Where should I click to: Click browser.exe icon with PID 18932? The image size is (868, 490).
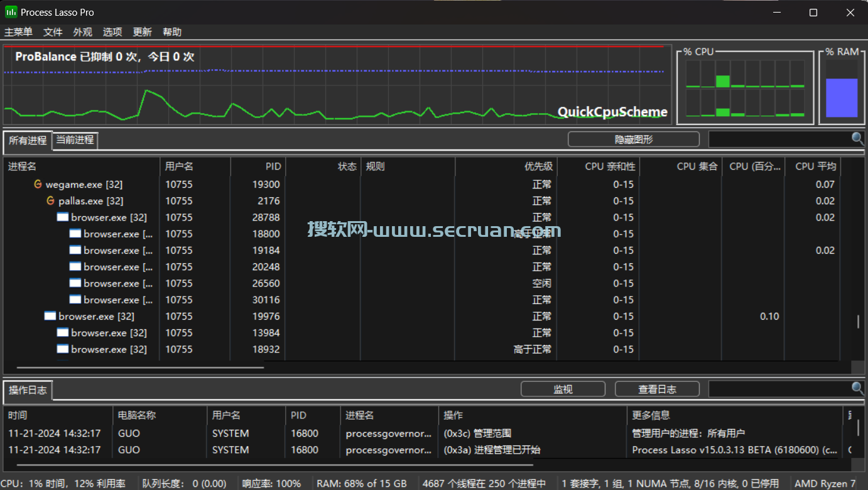click(x=63, y=349)
